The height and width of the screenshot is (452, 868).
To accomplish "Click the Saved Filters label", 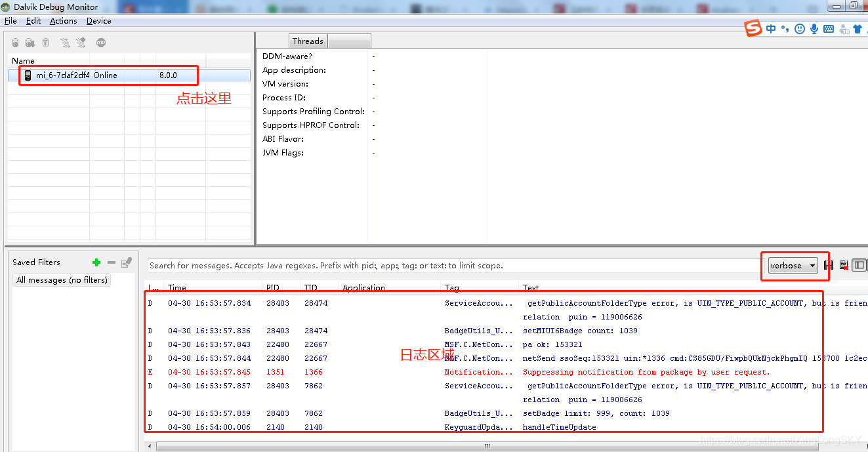I will 36,262.
